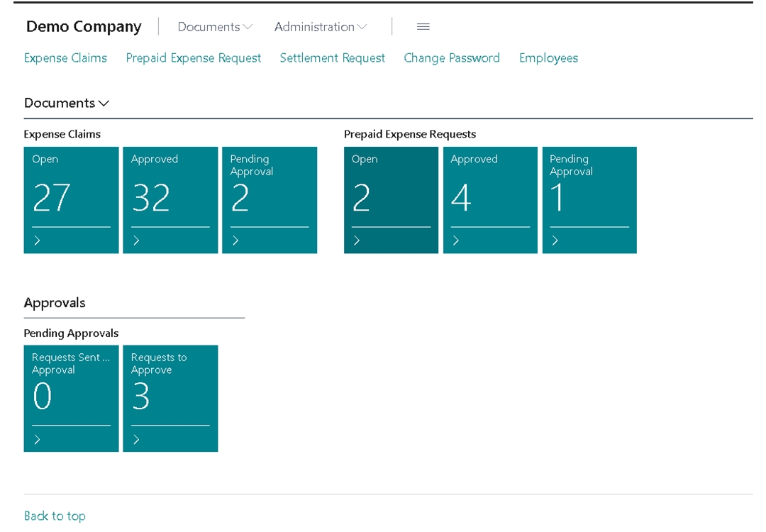Expand the Documents dropdown in the navigation bar
The width and height of the screenshot is (766, 532).
[213, 26]
